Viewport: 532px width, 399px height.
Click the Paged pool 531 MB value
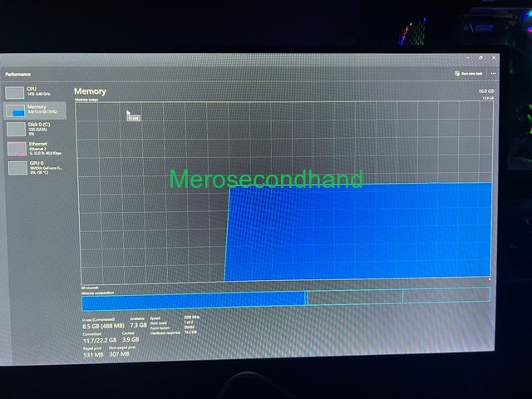pyautogui.click(x=93, y=355)
